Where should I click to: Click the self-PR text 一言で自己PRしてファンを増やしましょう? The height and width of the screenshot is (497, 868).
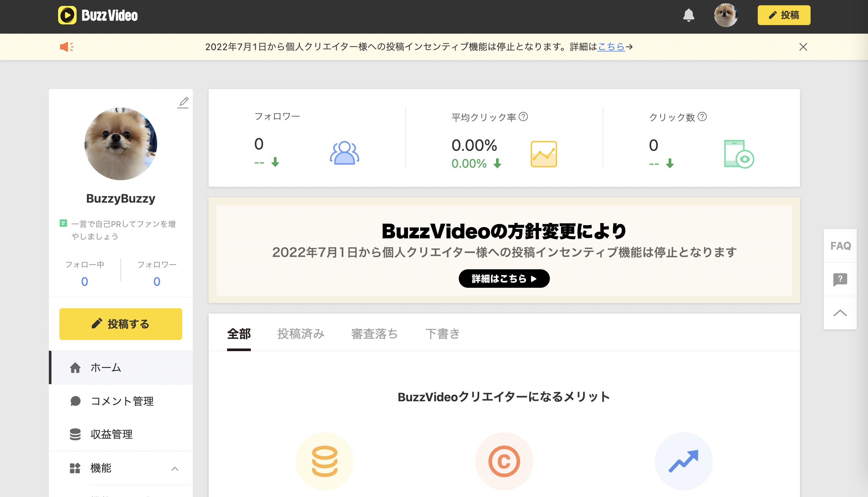pyautogui.click(x=123, y=230)
